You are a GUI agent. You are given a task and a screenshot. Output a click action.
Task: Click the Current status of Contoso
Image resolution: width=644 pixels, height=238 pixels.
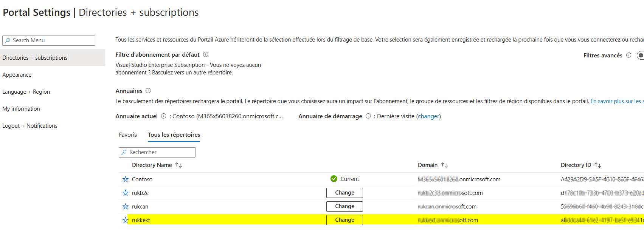click(345, 179)
